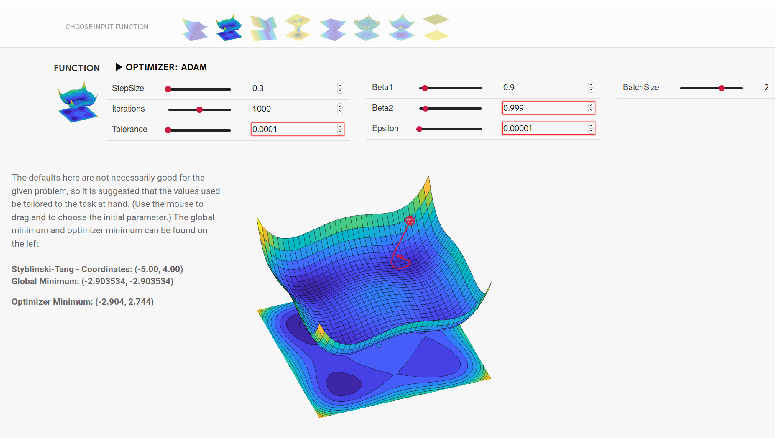Select the seventh input function thumbnail, the bowl shape
This screenshot has width=777, height=438.
coord(401,27)
